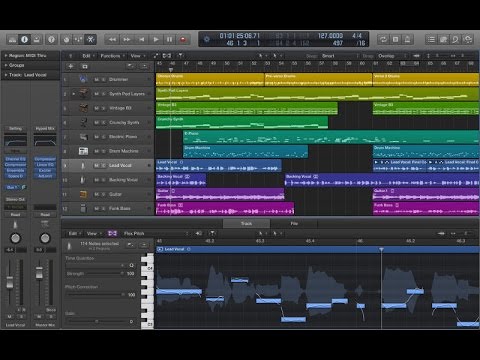This screenshot has height=360, width=480.
Task: Add a new track with plus button
Action: 71,66
